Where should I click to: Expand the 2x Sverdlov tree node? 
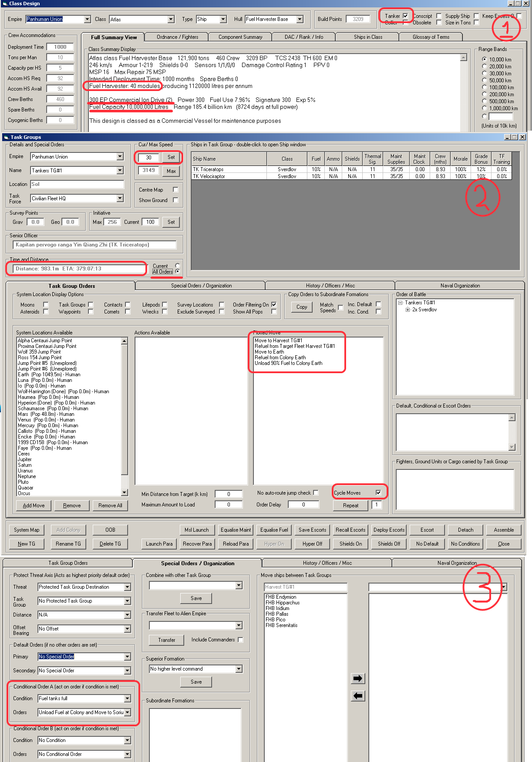[408, 310]
